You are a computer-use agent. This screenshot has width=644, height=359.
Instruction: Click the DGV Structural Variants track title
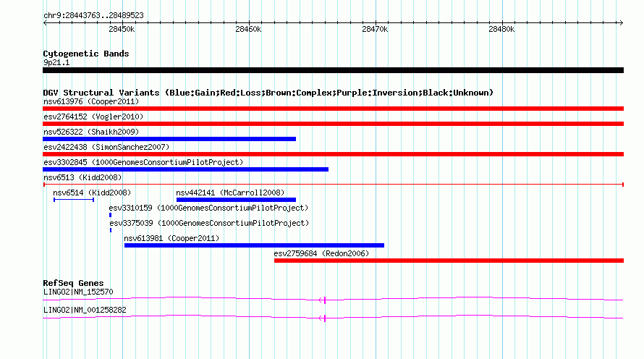(x=268, y=93)
